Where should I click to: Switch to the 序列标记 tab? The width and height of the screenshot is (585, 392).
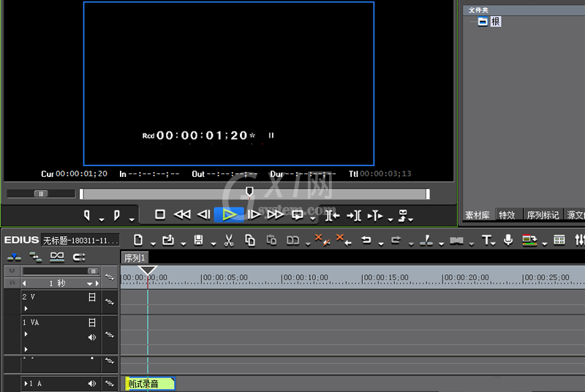click(x=543, y=215)
